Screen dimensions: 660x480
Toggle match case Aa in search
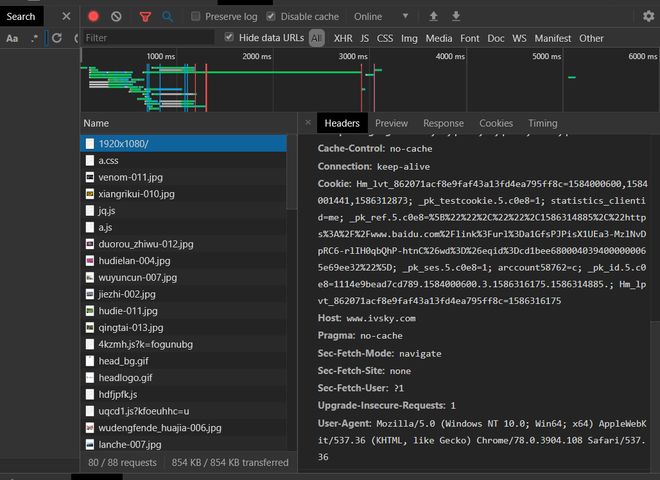(12, 38)
